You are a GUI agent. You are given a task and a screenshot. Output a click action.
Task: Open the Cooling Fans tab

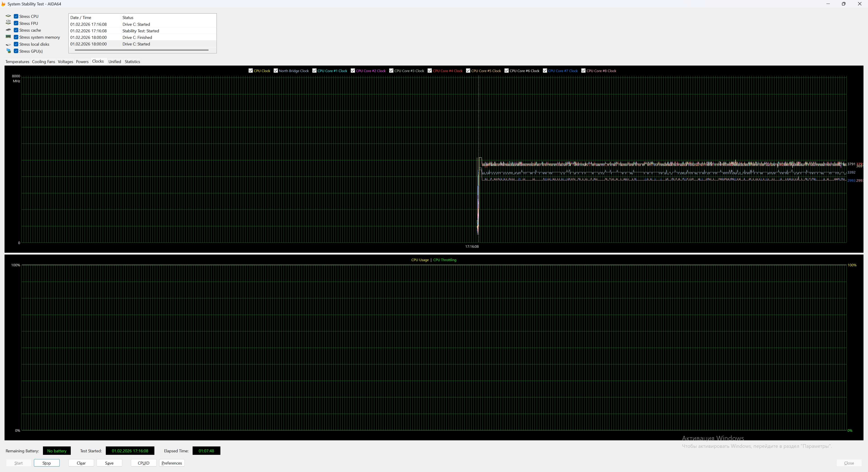point(43,62)
